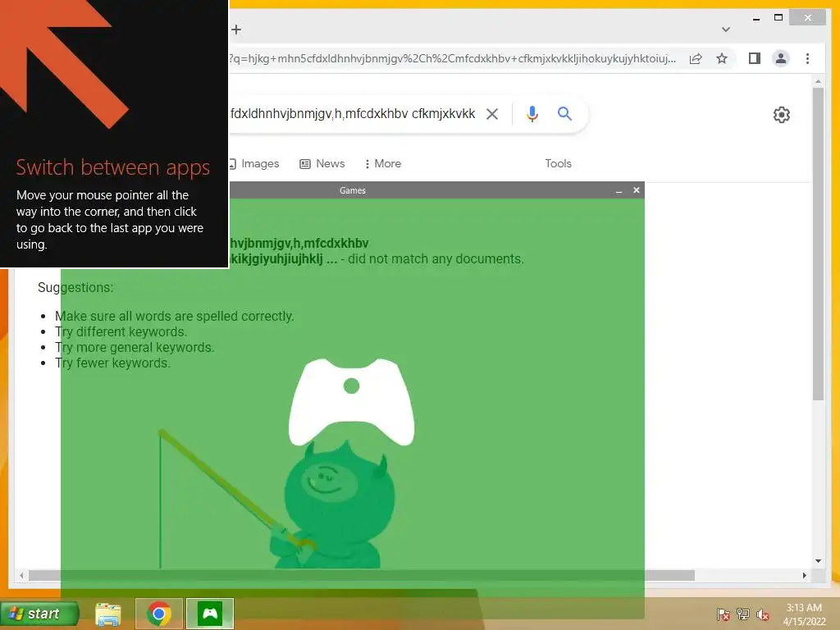
Task: Click 'Try different keywords.' suggestion text
Action: click(x=121, y=331)
